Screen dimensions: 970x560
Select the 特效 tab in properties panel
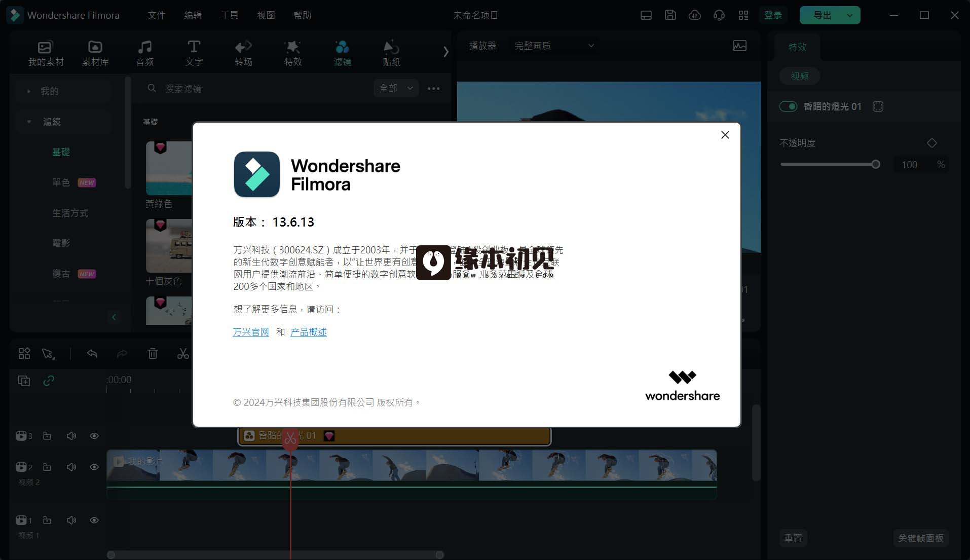(797, 47)
